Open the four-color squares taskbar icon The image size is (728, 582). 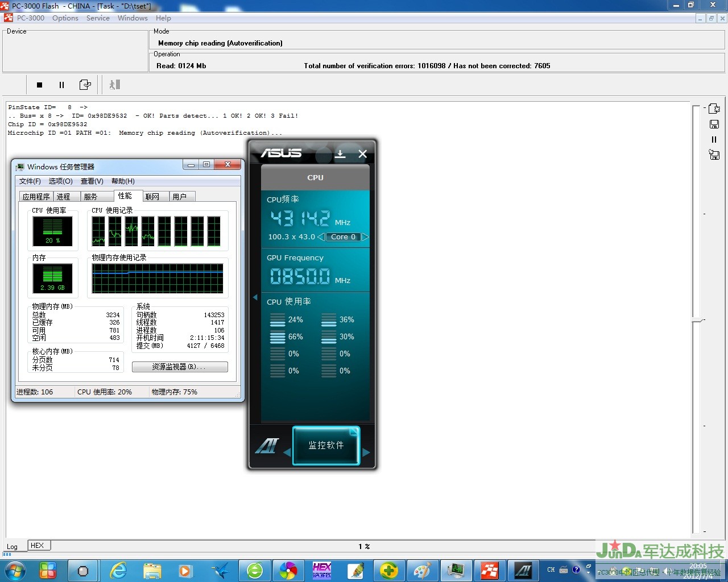pos(48,571)
